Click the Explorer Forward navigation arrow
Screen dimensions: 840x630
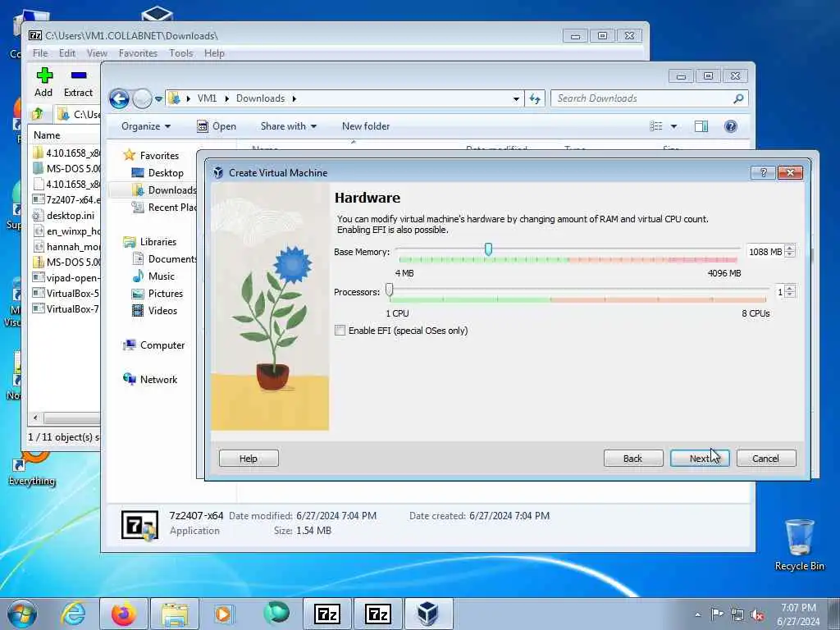click(142, 98)
